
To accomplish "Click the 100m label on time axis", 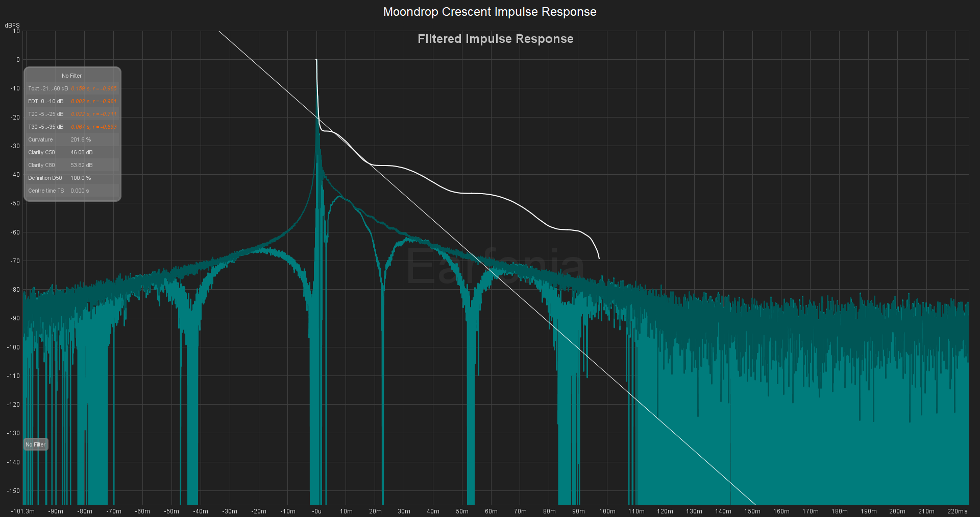I will click(607, 511).
